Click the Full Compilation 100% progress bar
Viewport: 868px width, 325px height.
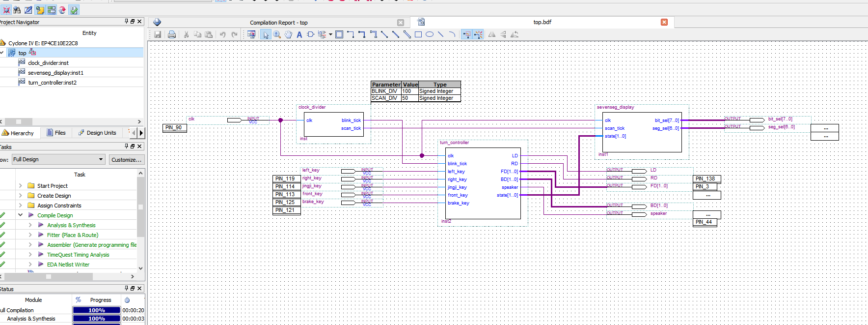(x=96, y=310)
